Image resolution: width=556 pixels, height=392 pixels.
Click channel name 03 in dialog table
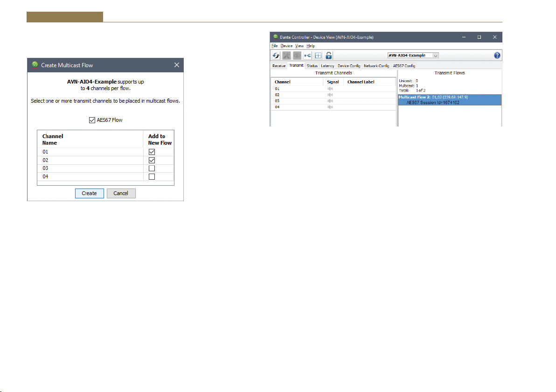point(45,168)
